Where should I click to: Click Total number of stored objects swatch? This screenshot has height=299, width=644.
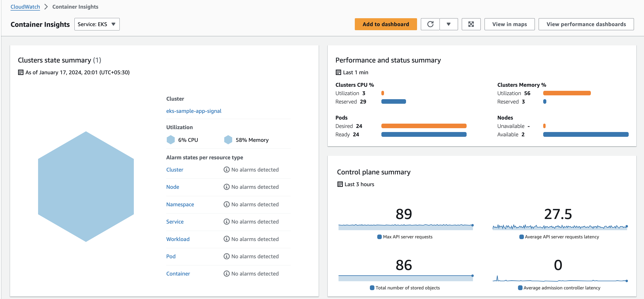pos(372,288)
